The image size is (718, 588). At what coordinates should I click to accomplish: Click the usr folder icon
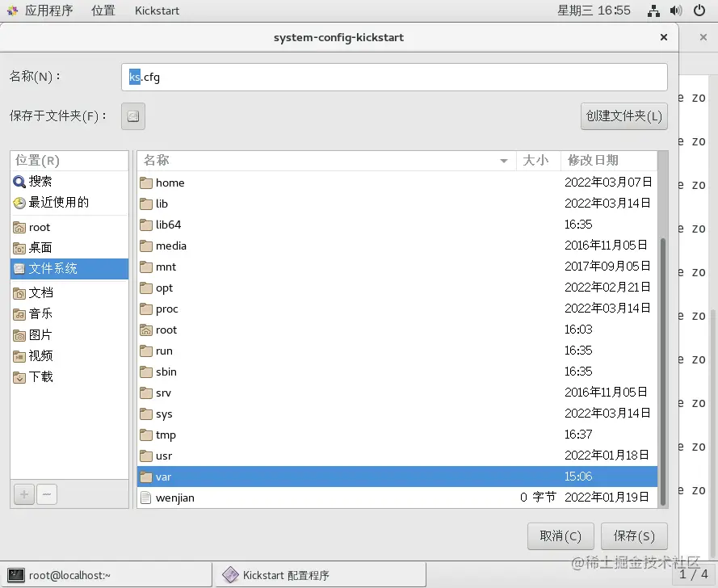coord(146,456)
